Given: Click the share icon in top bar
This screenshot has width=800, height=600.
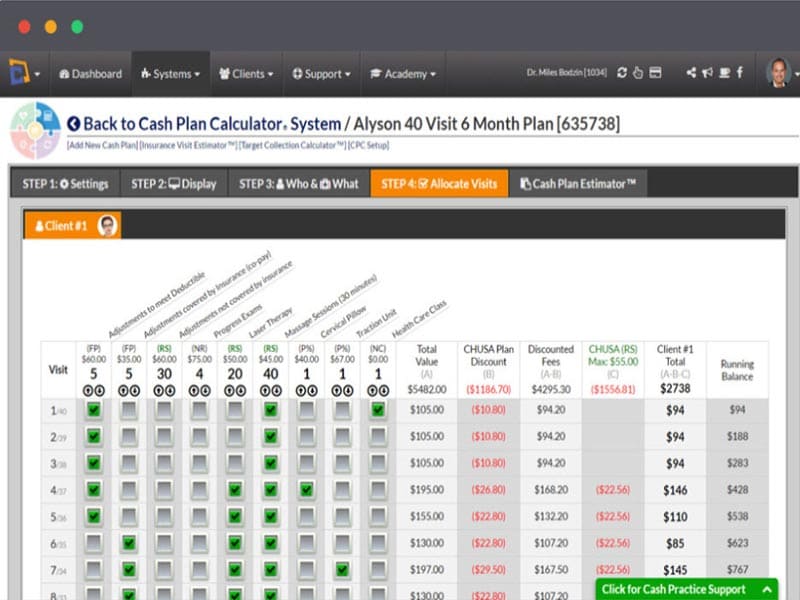Looking at the screenshot, I should 691,73.
